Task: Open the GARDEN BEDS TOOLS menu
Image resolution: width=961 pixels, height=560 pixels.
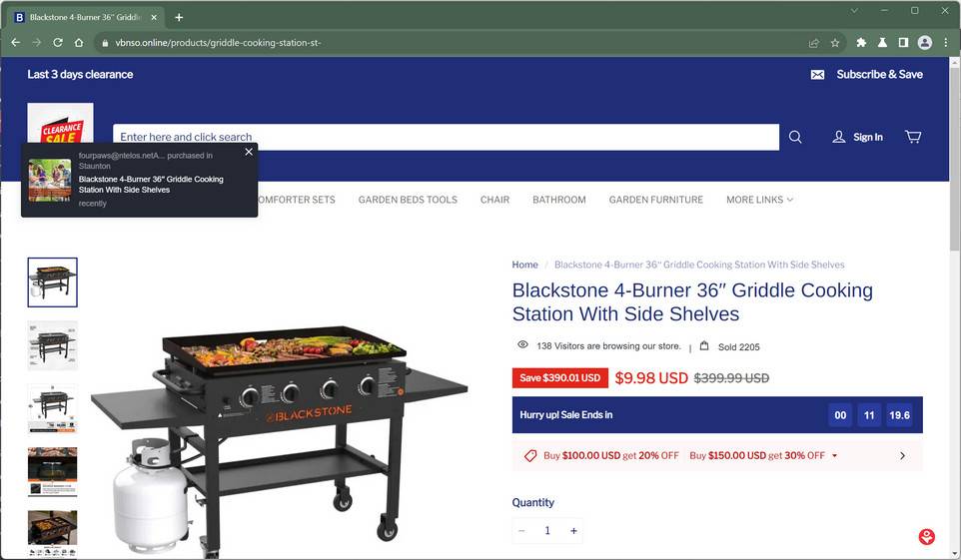Action: click(408, 200)
